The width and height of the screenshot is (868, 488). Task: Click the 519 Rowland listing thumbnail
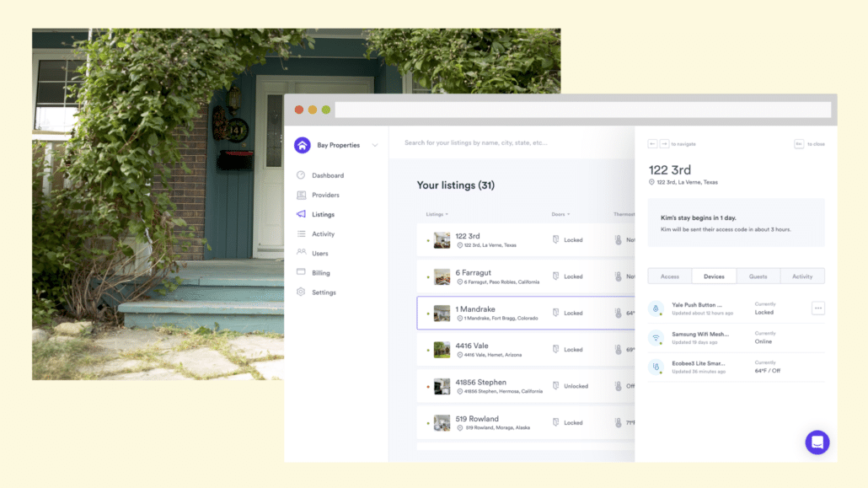442,422
